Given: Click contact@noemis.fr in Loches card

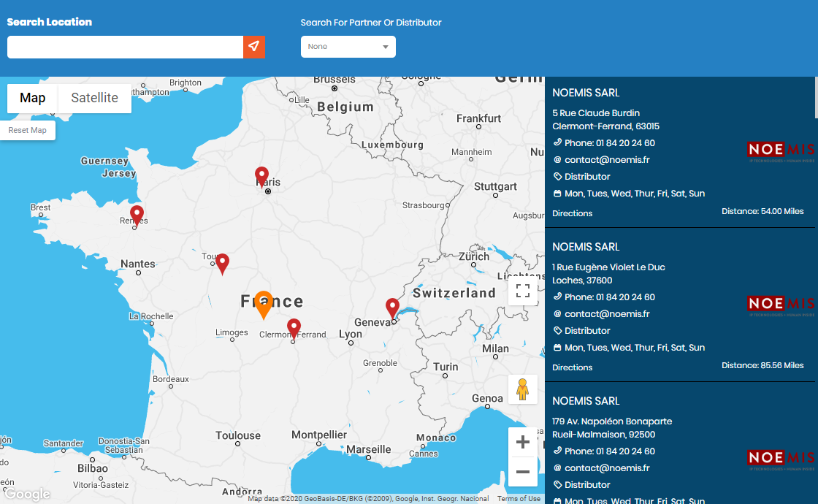Looking at the screenshot, I should tap(607, 313).
